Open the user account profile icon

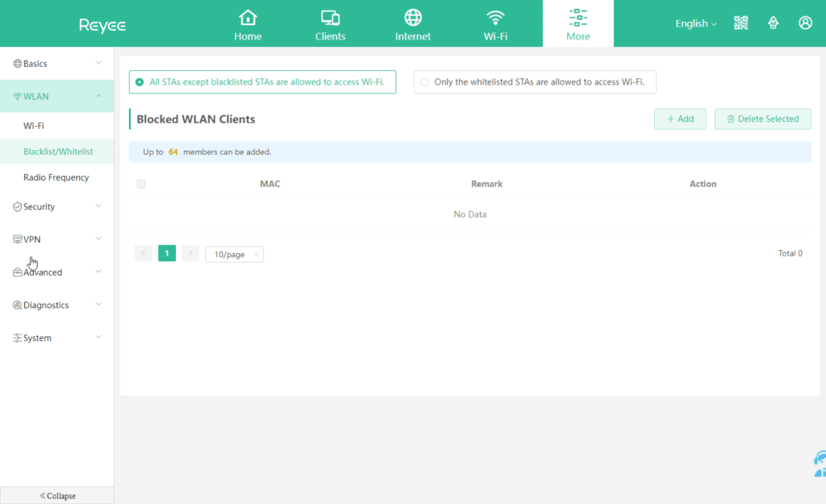[x=805, y=23]
